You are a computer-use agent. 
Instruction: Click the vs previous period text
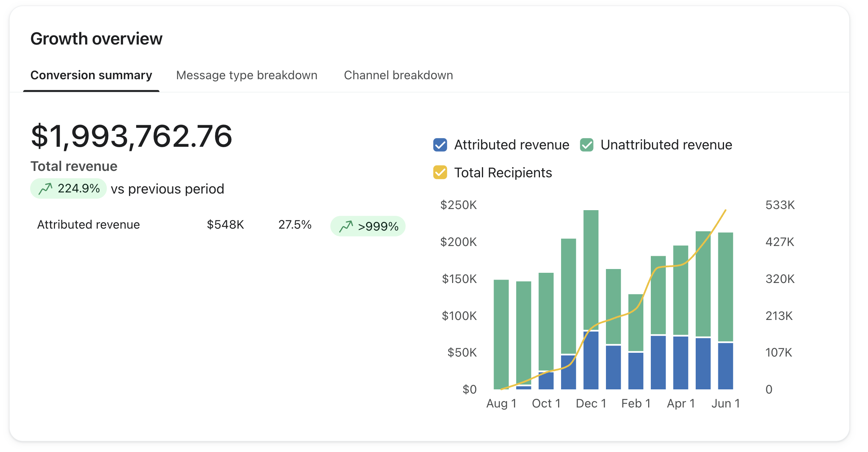167,189
